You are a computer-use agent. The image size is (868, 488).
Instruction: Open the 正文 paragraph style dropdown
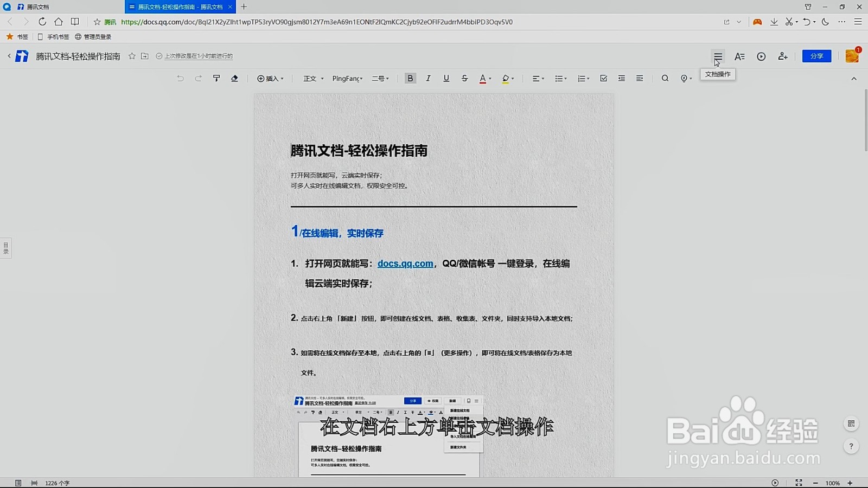[x=313, y=79]
